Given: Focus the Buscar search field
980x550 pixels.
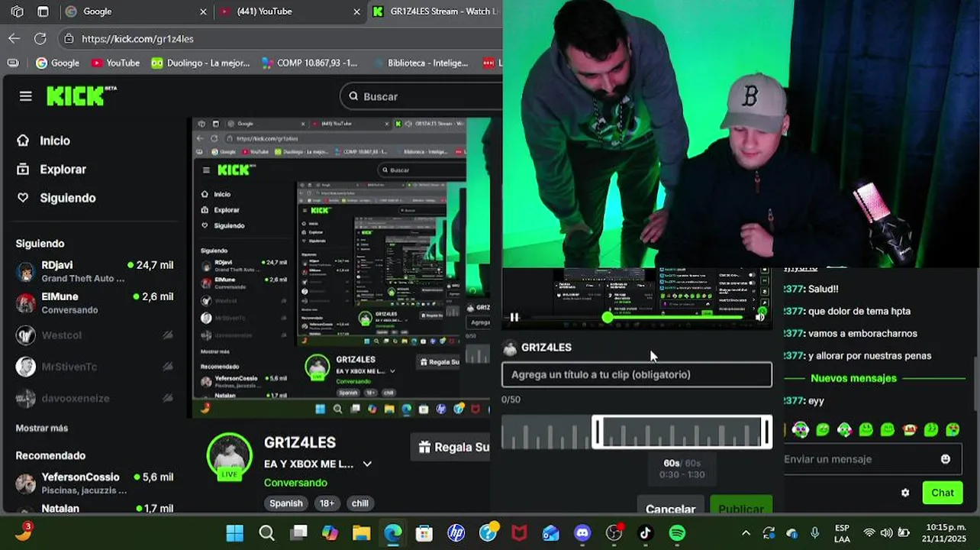Looking at the screenshot, I should (x=420, y=96).
